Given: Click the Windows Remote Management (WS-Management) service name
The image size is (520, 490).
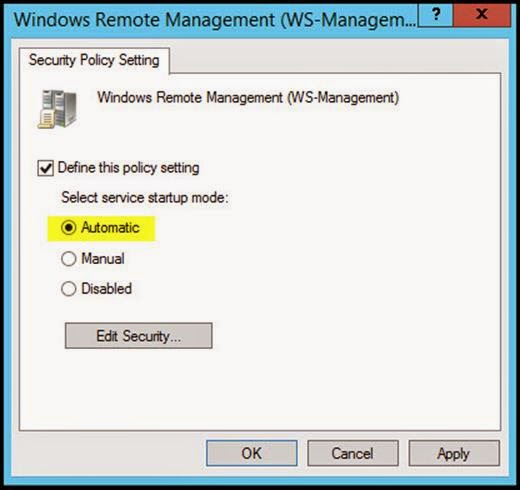Looking at the screenshot, I should pos(248,98).
